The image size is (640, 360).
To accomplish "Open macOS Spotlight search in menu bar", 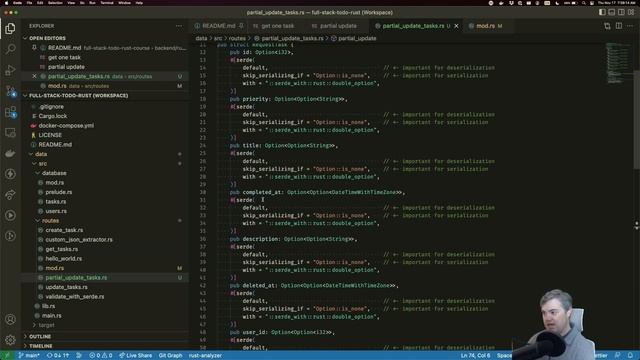I will [584, 3].
